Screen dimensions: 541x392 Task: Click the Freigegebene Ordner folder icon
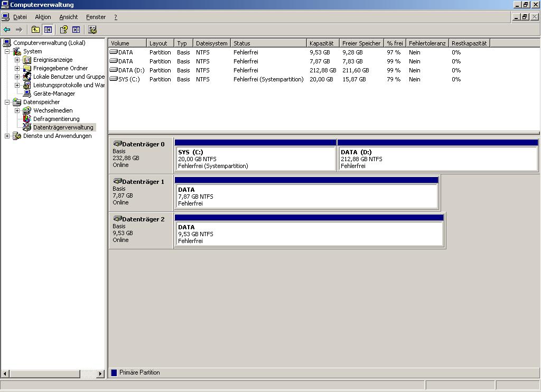27,68
